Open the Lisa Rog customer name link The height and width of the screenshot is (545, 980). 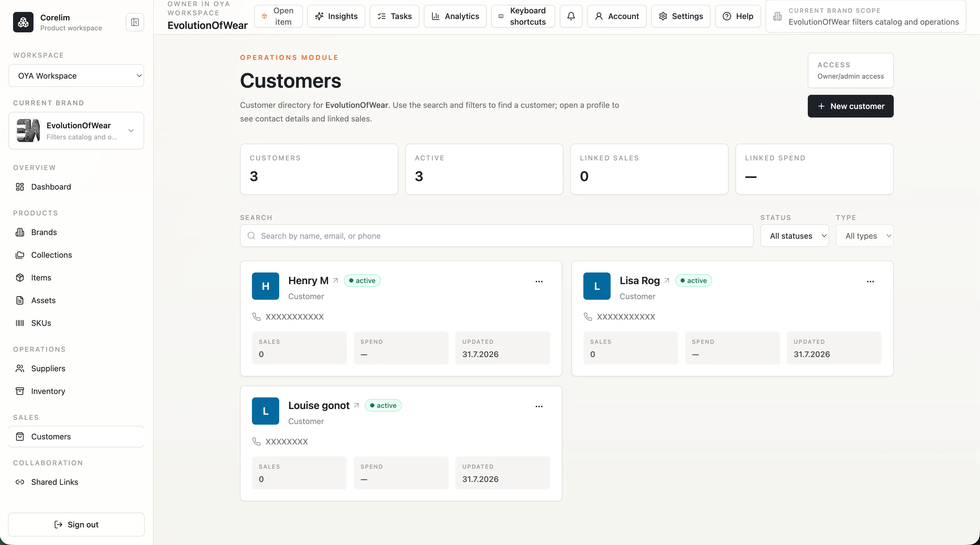coord(640,280)
